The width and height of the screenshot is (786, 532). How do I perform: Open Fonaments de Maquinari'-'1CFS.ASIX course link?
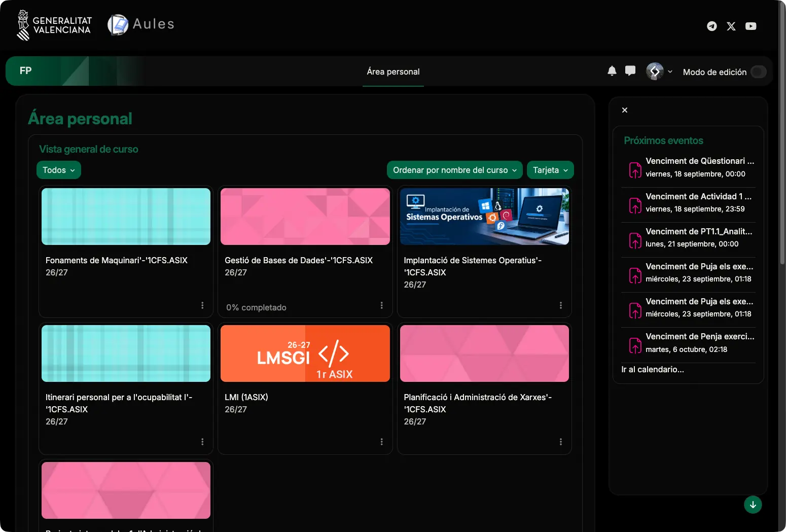click(117, 260)
